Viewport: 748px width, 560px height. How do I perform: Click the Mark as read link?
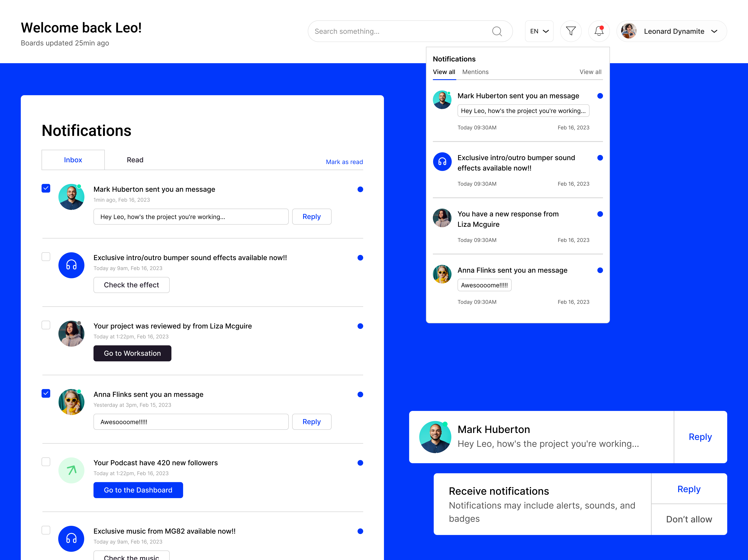[x=344, y=162]
